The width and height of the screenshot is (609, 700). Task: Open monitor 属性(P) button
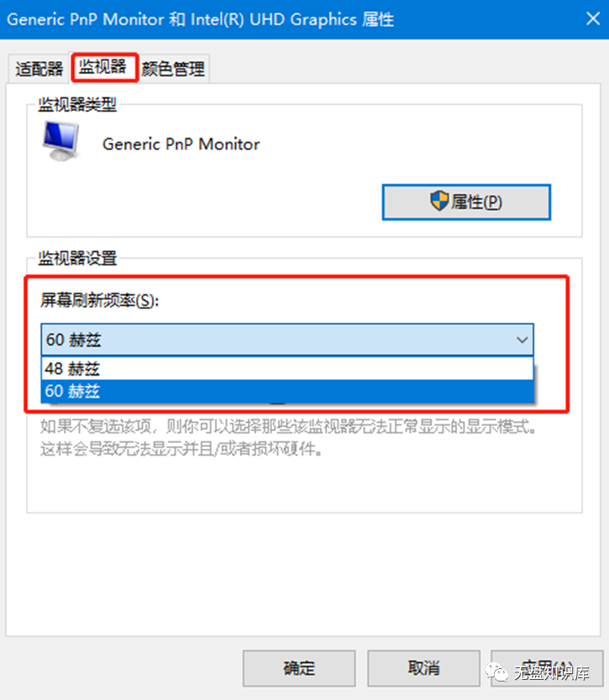(466, 203)
